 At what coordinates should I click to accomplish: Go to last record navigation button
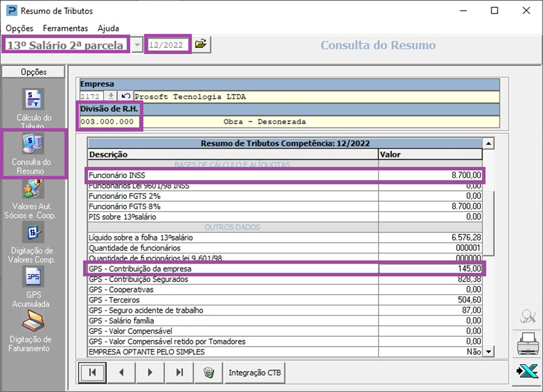[x=179, y=372]
